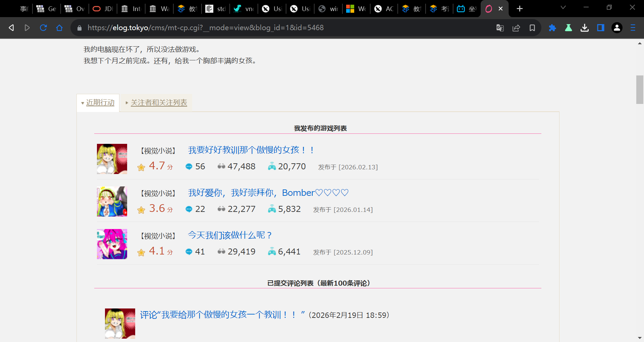Open the browser home page
This screenshot has height=342, width=644.
click(59, 28)
